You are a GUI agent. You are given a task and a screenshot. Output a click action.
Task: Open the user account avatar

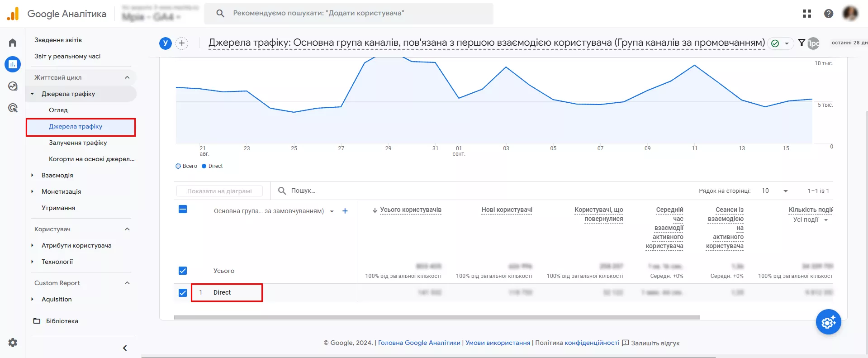(850, 14)
